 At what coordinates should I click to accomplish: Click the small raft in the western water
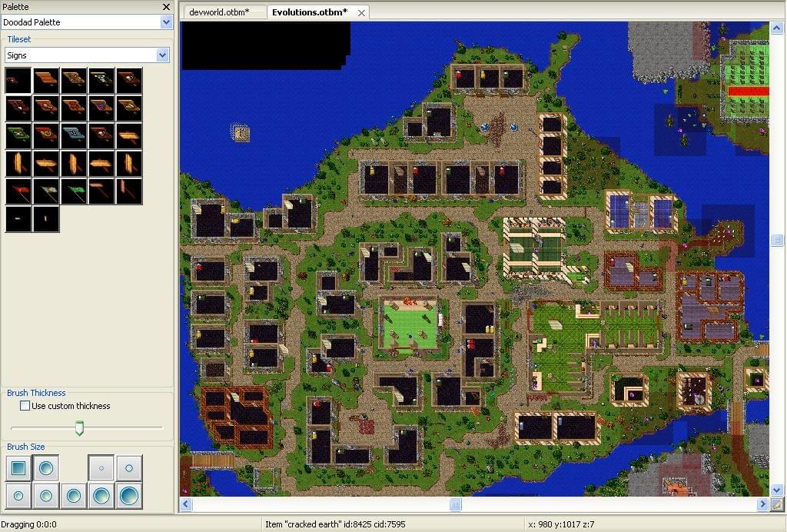point(241,132)
